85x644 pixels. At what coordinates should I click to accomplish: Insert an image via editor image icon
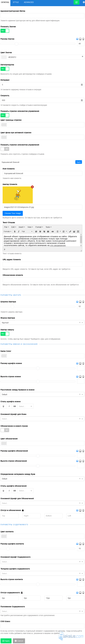(x=74, y=232)
